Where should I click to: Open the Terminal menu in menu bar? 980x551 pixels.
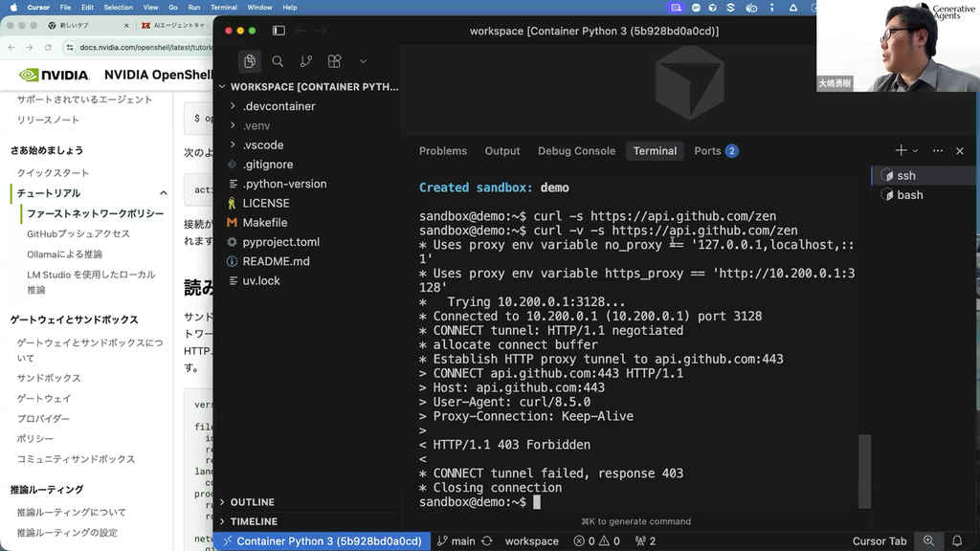[x=223, y=8]
